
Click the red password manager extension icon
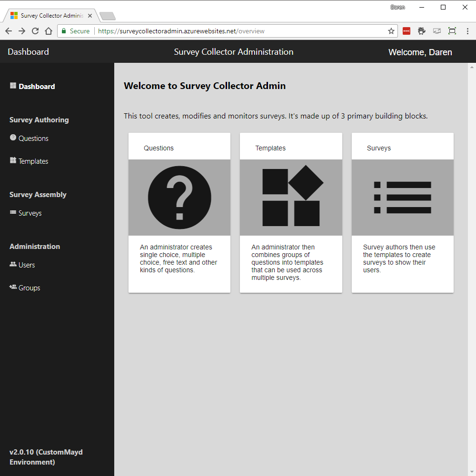point(407,31)
